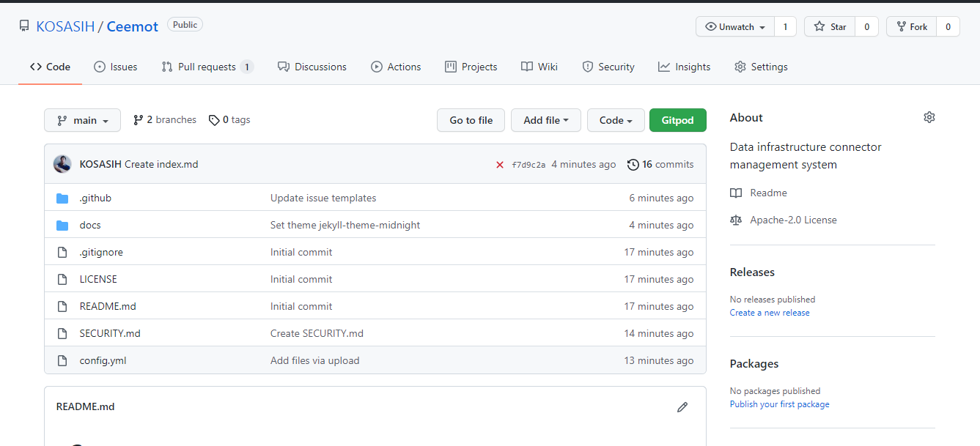Open the .github folder
Screen dimensions: 980x446
click(95, 198)
